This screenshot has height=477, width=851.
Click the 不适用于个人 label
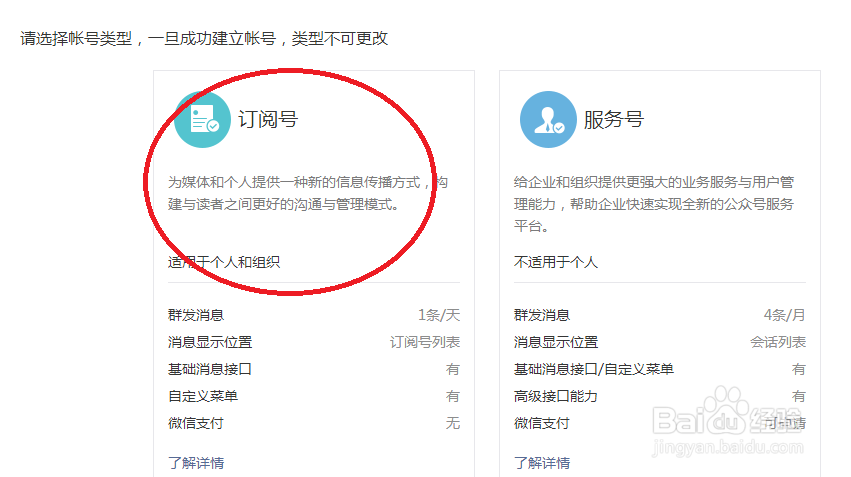556,262
